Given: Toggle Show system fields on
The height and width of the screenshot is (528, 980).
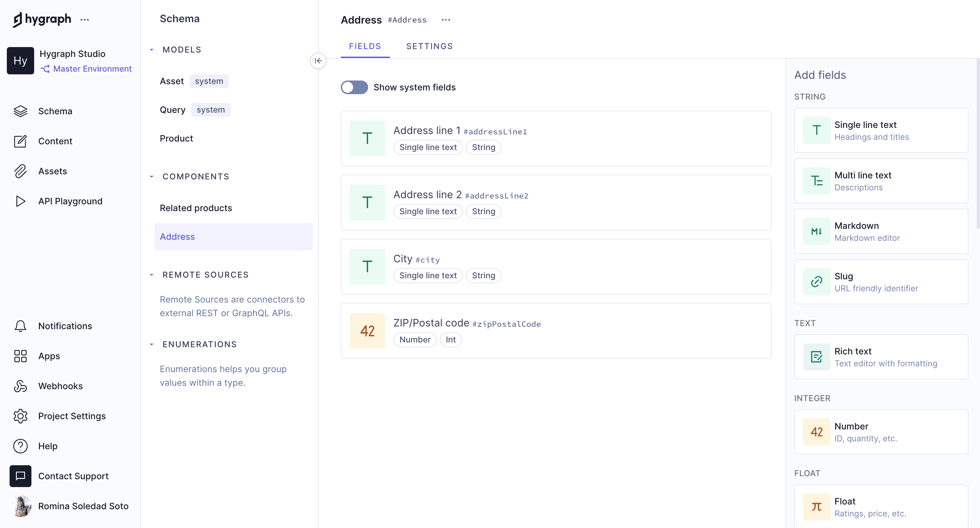Looking at the screenshot, I should tap(354, 87).
